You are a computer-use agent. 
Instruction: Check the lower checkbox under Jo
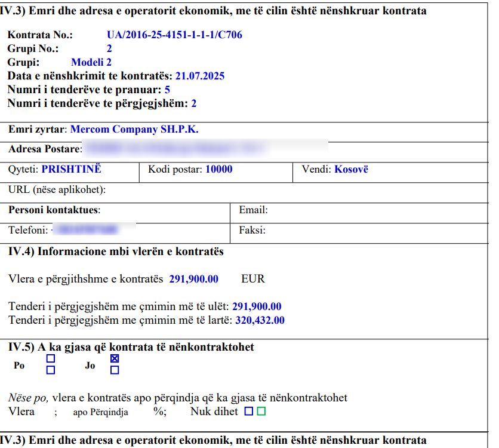point(115,370)
